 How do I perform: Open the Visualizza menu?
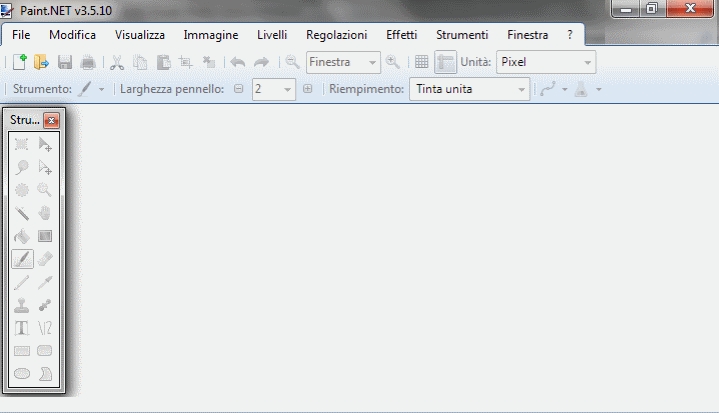[x=140, y=35]
